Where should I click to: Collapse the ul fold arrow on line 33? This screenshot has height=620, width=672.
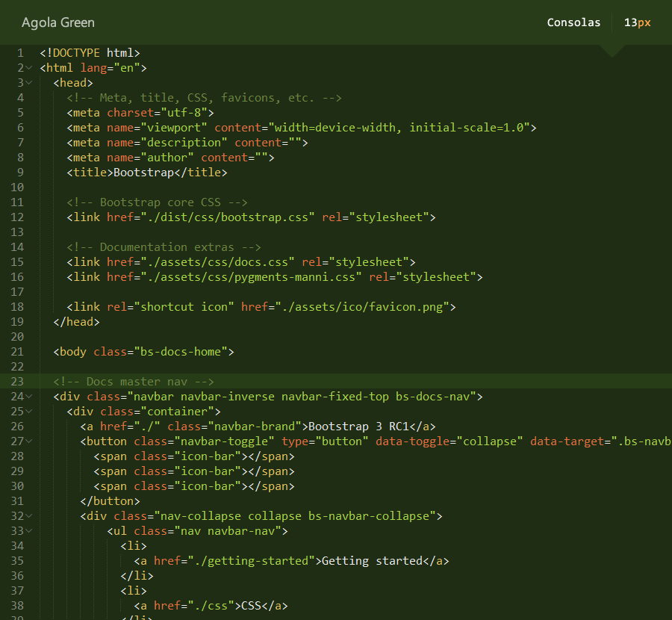(x=28, y=531)
